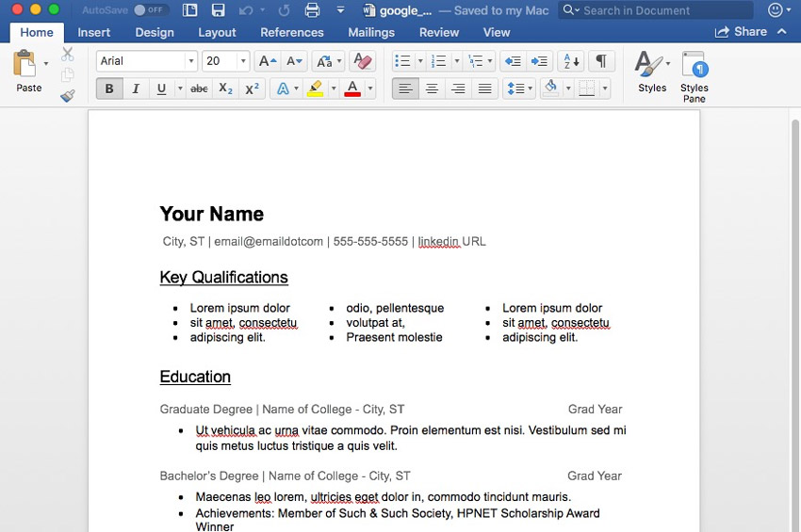Switch to the Insert tab

(x=93, y=32)
